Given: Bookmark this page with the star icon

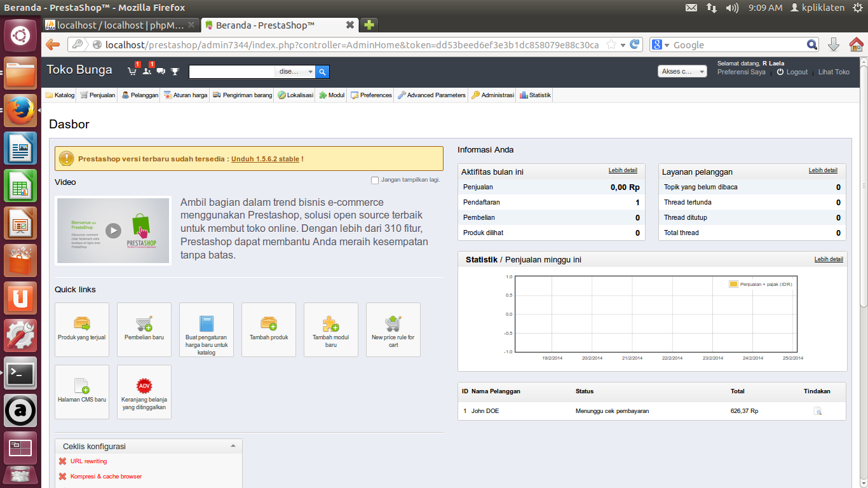Looking at the screenshot, I should coord(611,45).
